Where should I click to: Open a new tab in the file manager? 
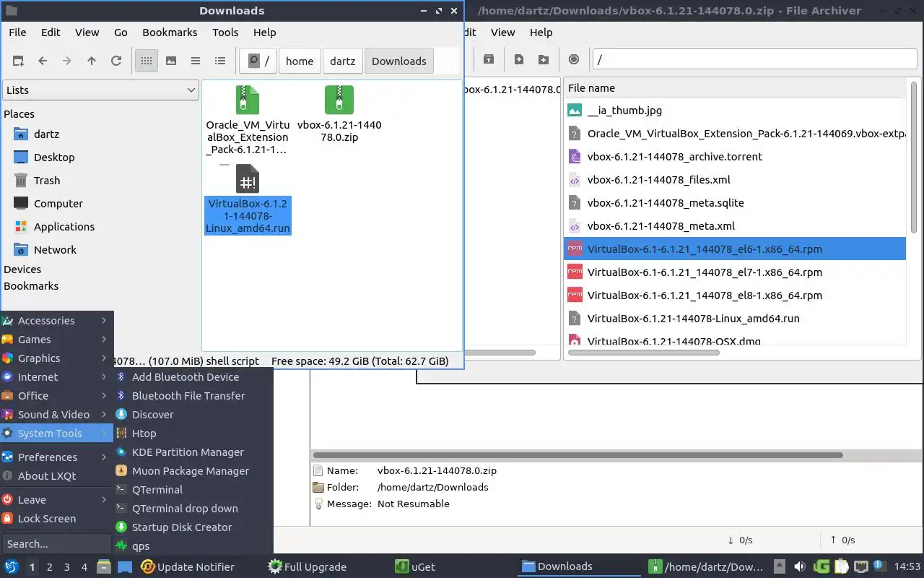click(18, 61)
